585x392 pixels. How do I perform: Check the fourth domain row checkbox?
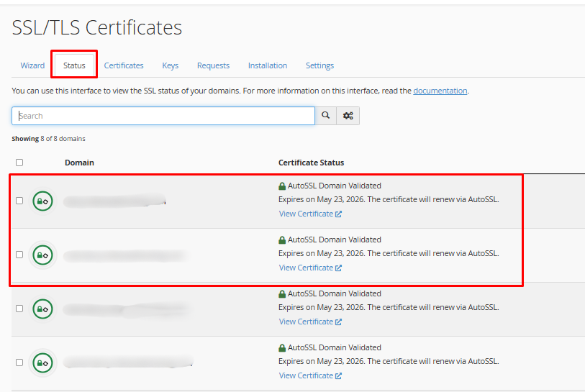pyautogui.click(x=19, y=363)
